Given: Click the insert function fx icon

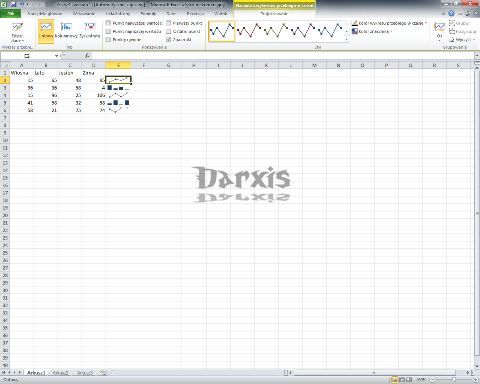Looking at the screenshot, I should [87, 56].
